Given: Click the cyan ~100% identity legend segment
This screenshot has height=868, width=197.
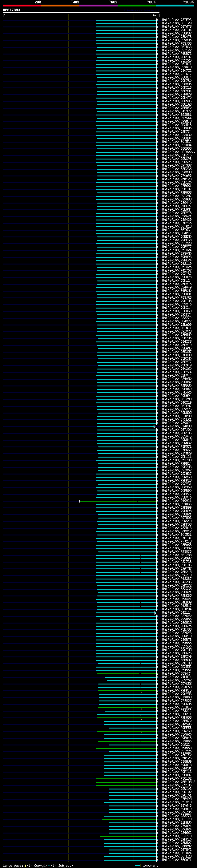Looking at the screenshot, I should 175,6.
